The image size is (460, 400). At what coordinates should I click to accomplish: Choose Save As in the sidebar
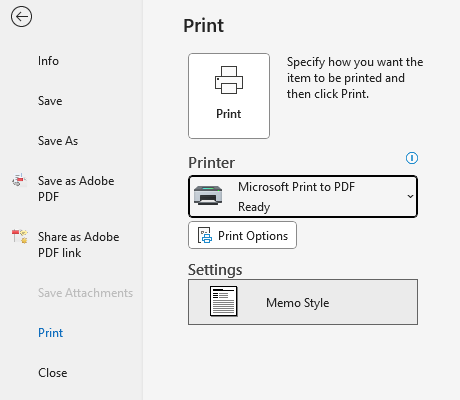(x=58, y=141)
